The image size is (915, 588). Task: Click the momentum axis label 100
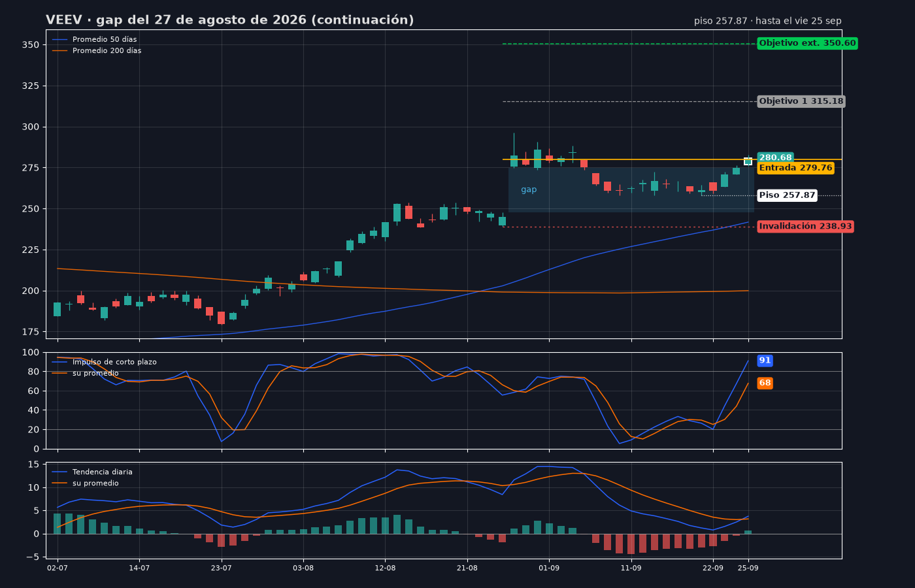31,353
